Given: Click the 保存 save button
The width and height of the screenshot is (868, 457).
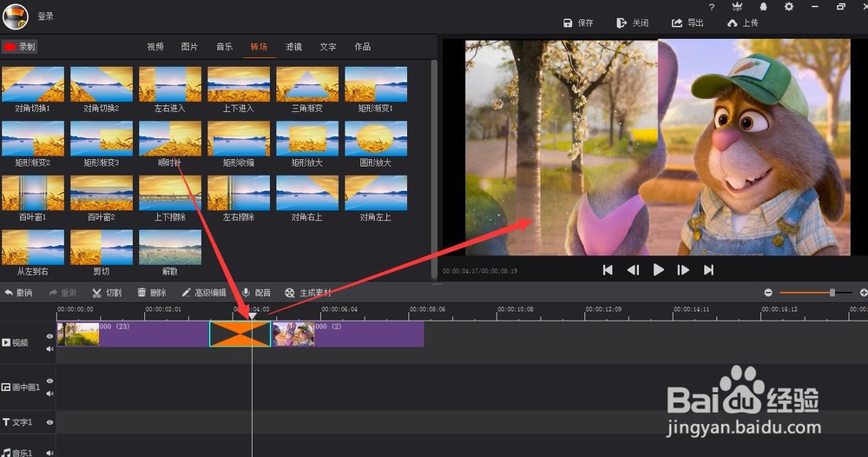Looking at the screenshot, I should (578, 23).
